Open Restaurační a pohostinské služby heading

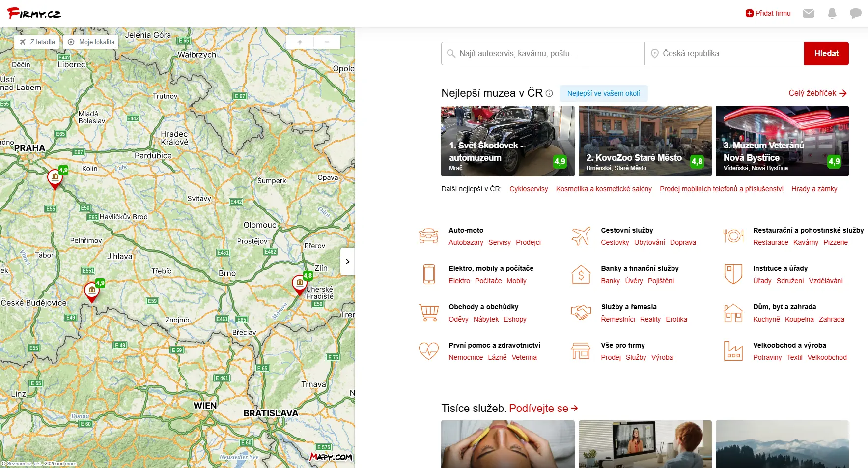(x=808, y=230)
